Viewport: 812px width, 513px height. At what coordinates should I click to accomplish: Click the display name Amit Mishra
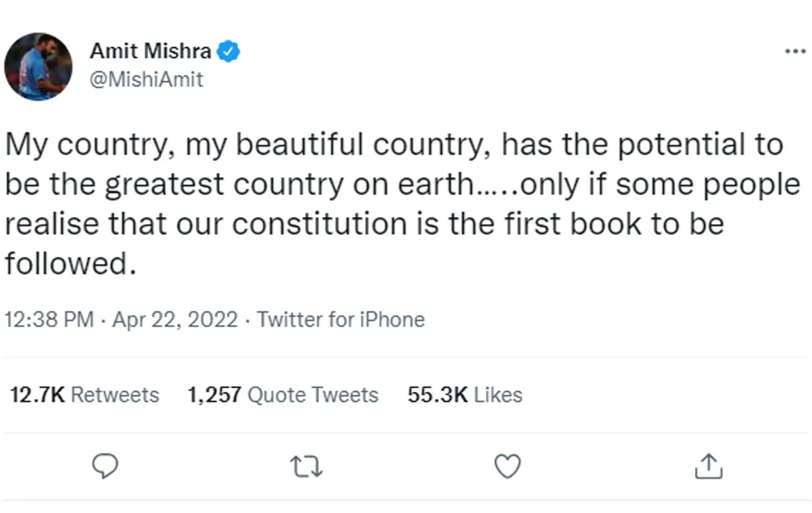coord(151,51)
